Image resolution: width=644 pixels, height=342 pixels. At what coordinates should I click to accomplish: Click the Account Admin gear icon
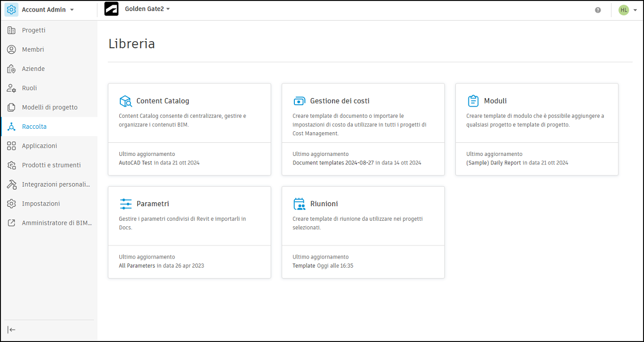pos(12,10)
